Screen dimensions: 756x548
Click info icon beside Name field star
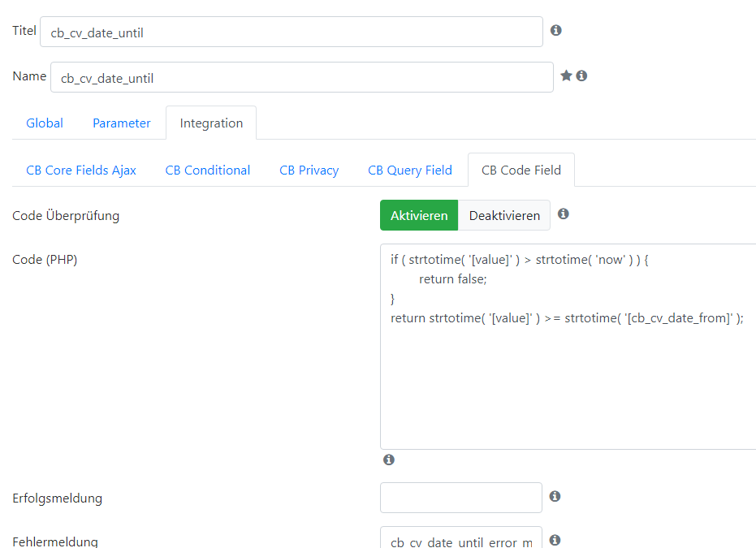(581, 76)
